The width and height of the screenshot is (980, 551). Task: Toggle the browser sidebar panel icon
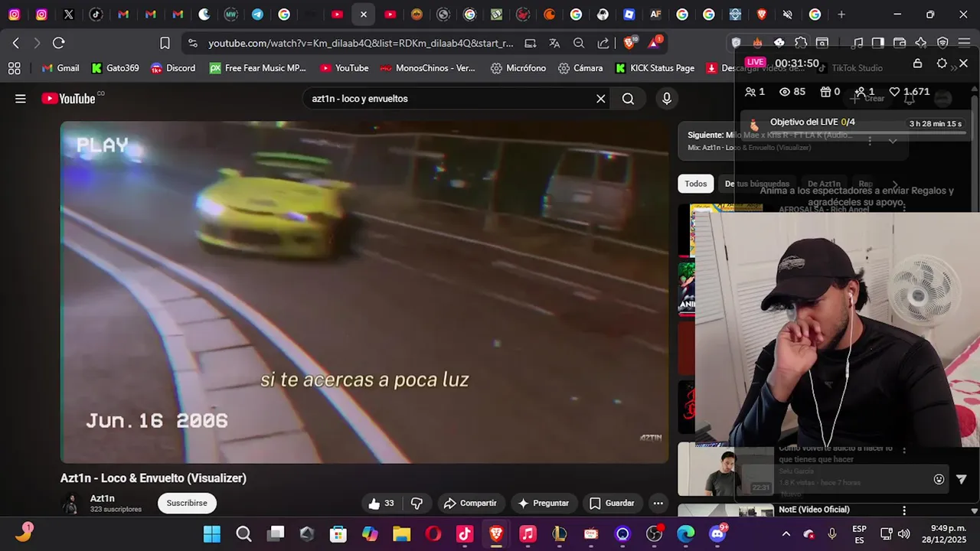coord(878,43)
